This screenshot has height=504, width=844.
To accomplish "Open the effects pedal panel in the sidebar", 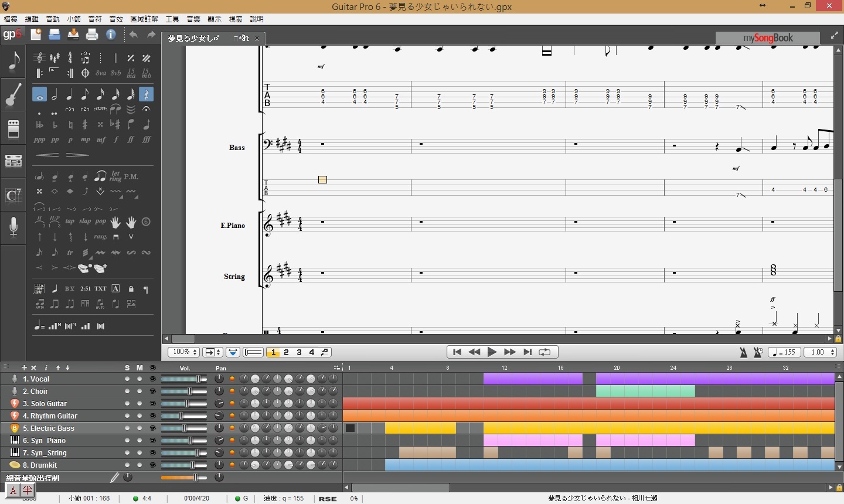I will [x=13, y=128].
